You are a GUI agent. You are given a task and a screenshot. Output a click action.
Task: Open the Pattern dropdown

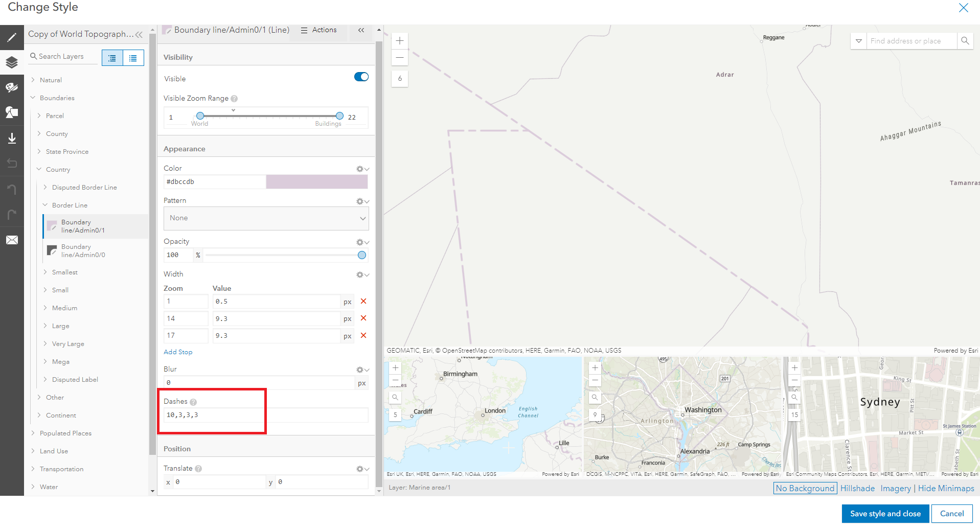coord(266,218)
